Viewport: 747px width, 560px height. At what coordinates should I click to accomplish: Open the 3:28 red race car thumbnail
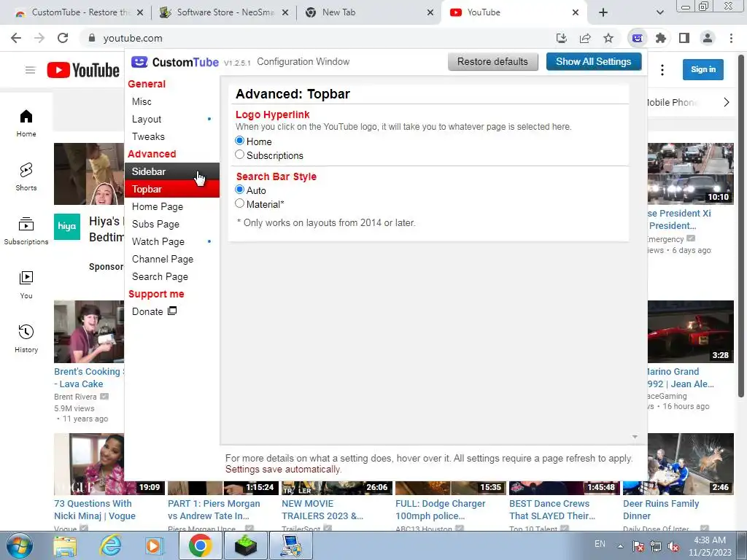tap(690, 332)
